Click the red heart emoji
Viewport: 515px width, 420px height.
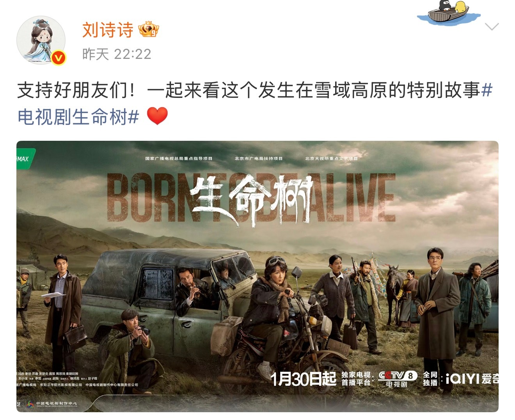click(158, 116)
